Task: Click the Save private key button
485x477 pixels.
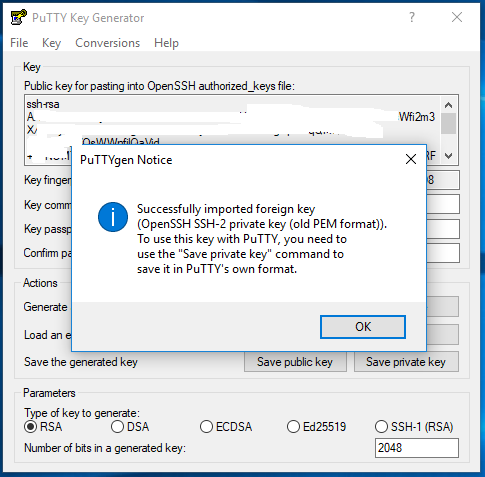Action: tap(406, 362)
